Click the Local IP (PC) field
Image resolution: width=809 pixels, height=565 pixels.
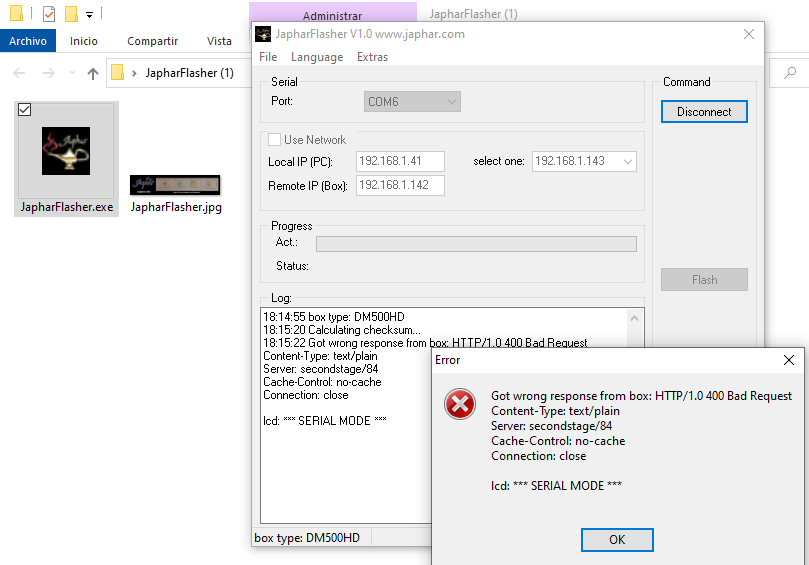tap(400, 161)
